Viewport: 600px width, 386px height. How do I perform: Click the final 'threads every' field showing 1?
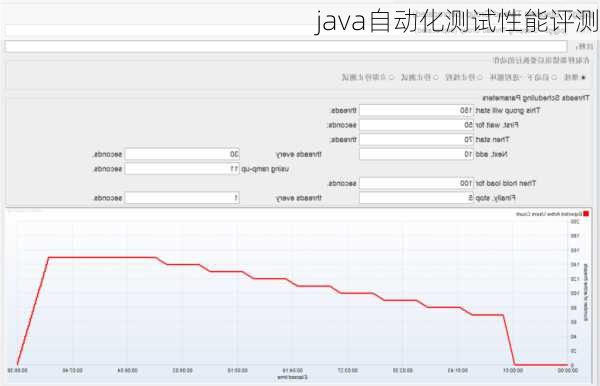tap(182, 198)
